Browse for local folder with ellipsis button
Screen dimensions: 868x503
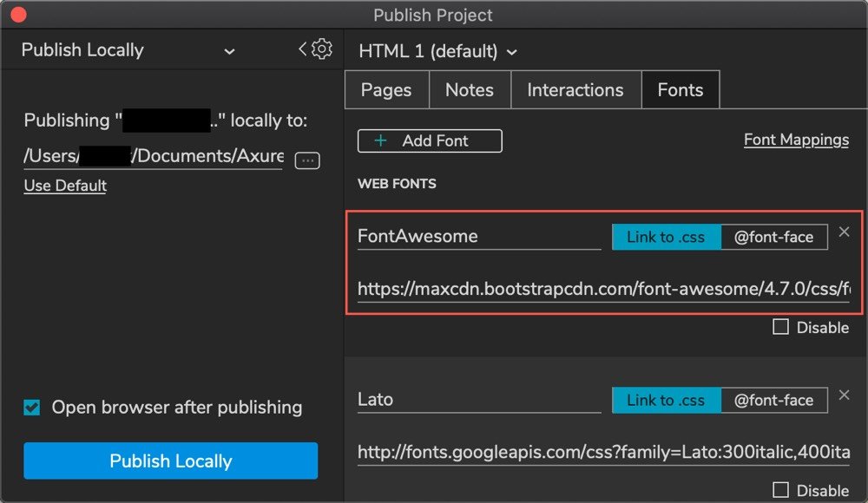[x=307, y=160]
